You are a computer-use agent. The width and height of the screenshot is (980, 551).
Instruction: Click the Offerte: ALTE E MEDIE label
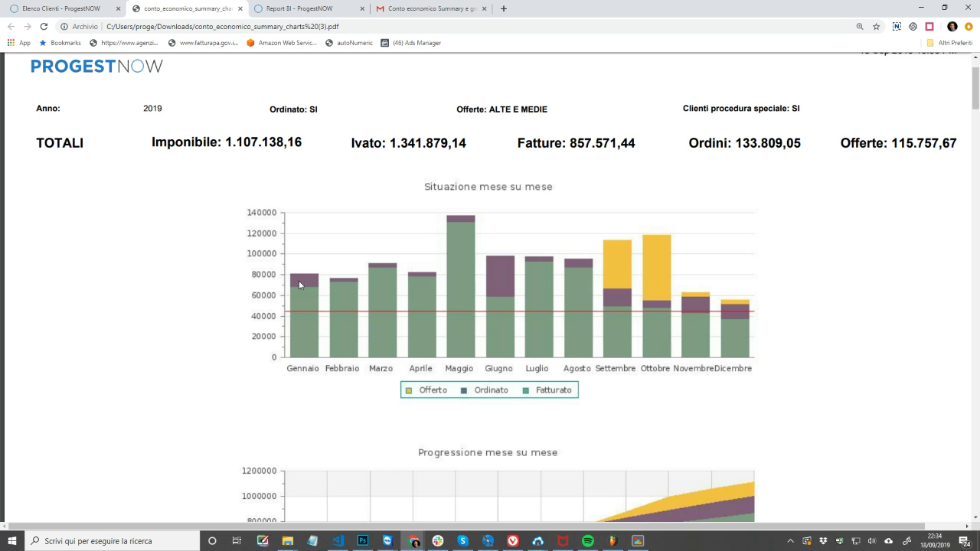pos(501,109)
